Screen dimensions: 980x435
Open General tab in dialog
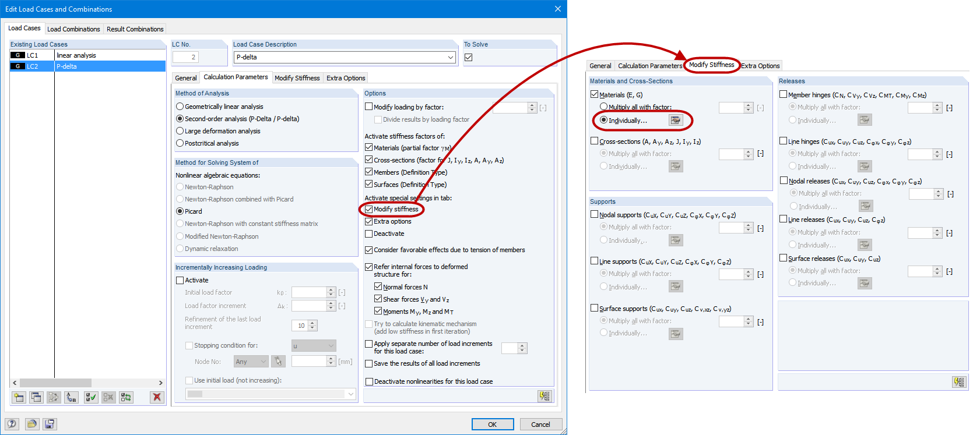point(186,78)
